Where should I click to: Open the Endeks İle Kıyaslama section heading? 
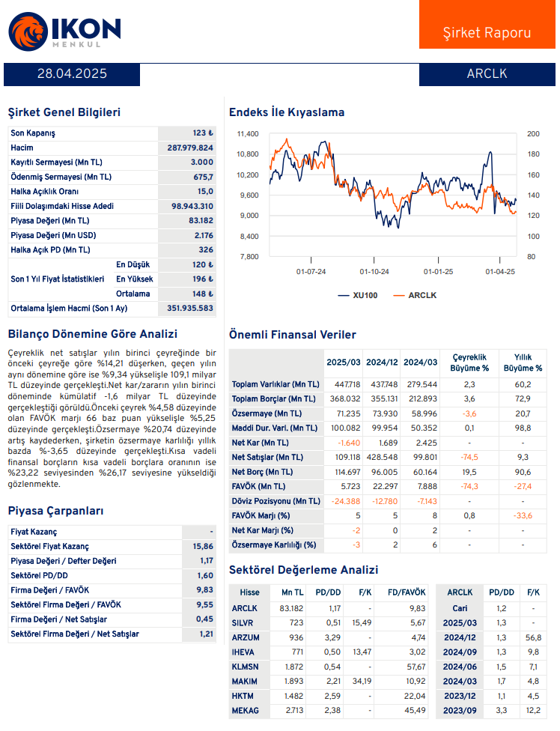coord(287,112)
